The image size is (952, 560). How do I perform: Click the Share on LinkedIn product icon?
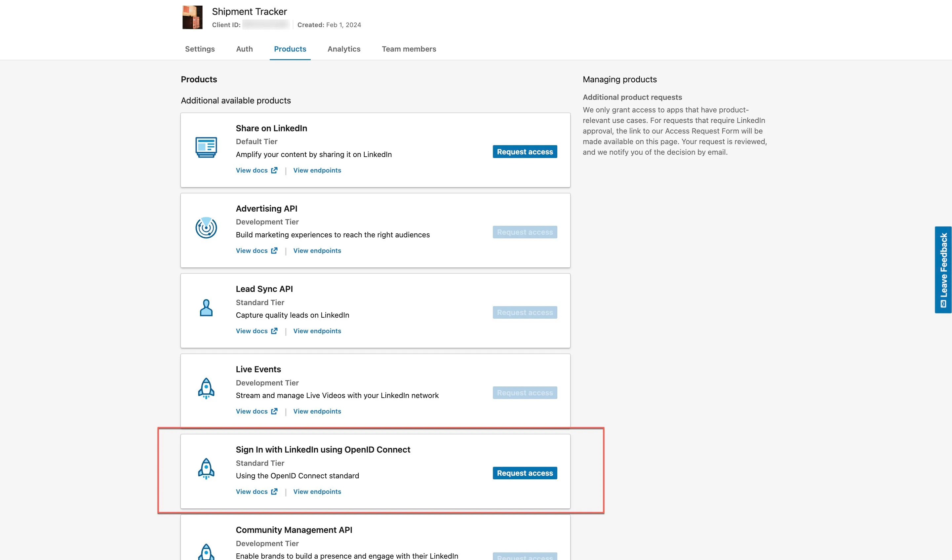pyautogui.click(x=206, y=147)
